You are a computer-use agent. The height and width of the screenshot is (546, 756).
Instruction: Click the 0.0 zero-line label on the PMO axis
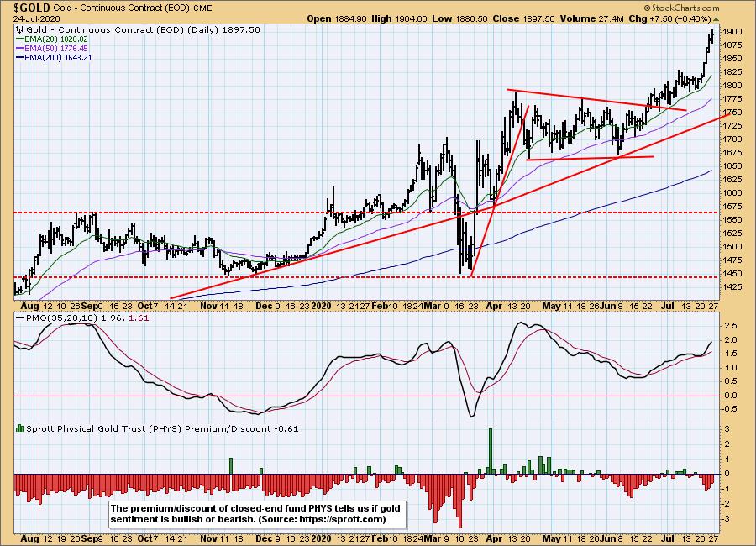pyautogui.click(x=731, y=396)
